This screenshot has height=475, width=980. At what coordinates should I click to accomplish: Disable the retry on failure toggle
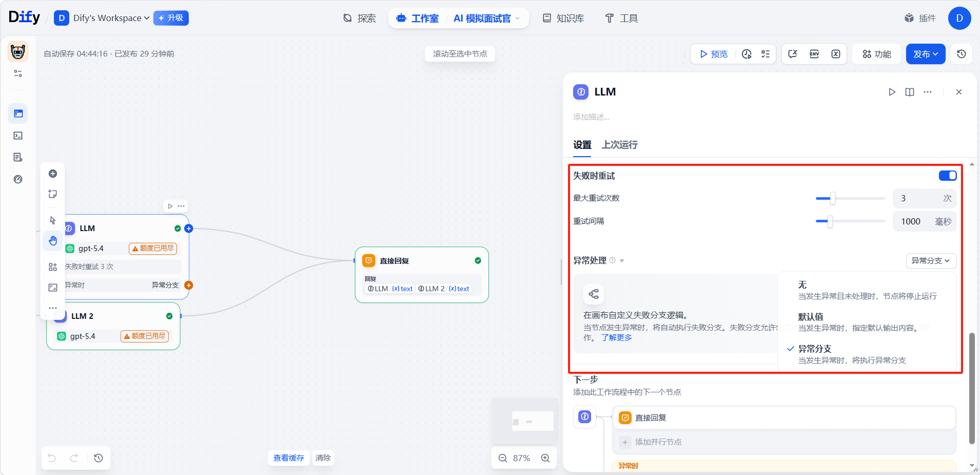point(947,176)
